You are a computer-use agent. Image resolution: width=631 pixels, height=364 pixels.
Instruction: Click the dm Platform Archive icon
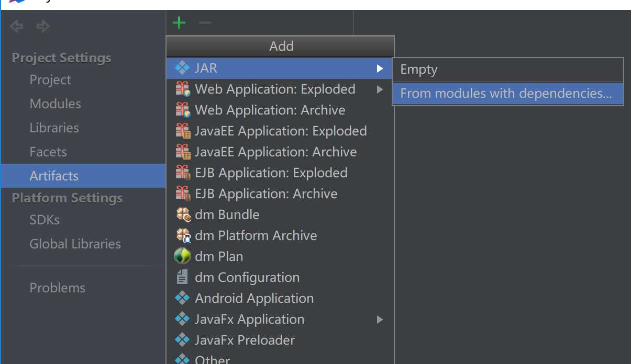tap(183, 235)
